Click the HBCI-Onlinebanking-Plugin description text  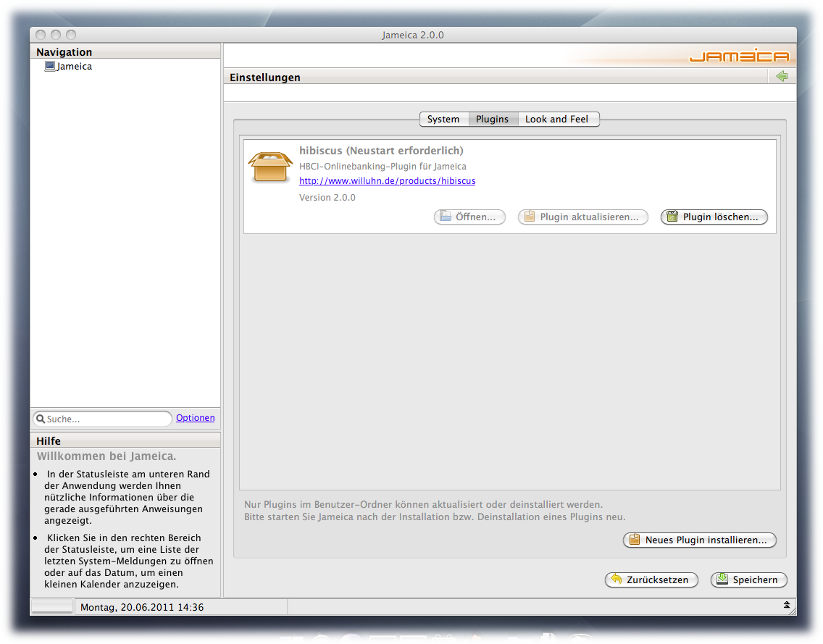(x=383, y=167)
